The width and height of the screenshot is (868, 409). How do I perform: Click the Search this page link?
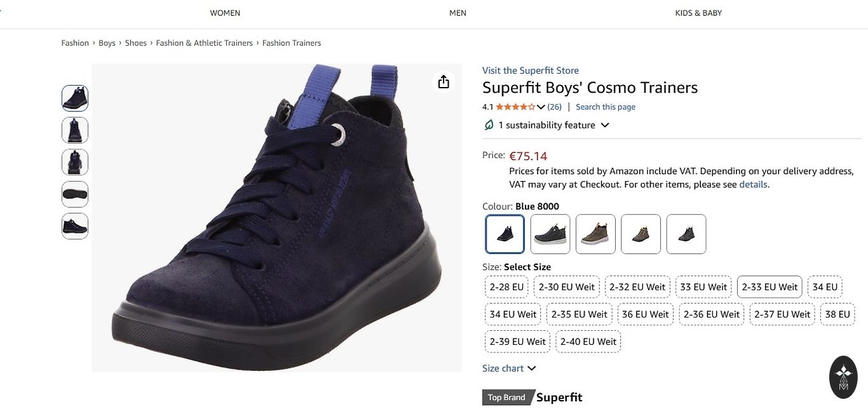(605, 107)
